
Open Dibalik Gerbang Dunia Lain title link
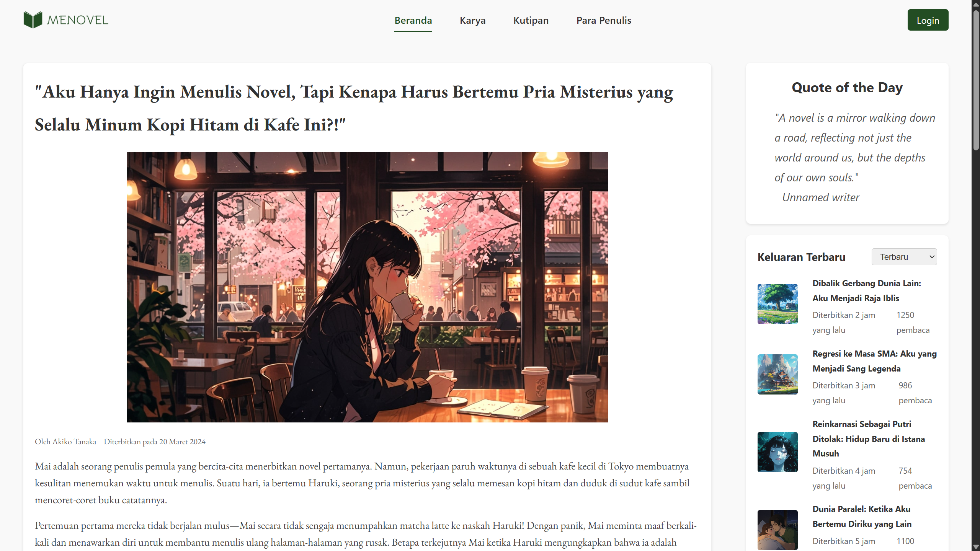tap(867, 290)
